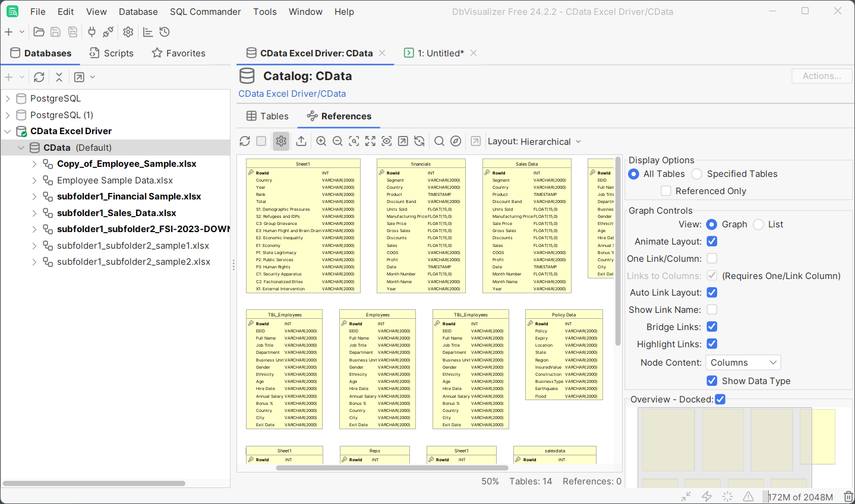The image size is (855, 504).
Task: Click the fit-to-window expand arrows icon
Action: coord(370,141)
